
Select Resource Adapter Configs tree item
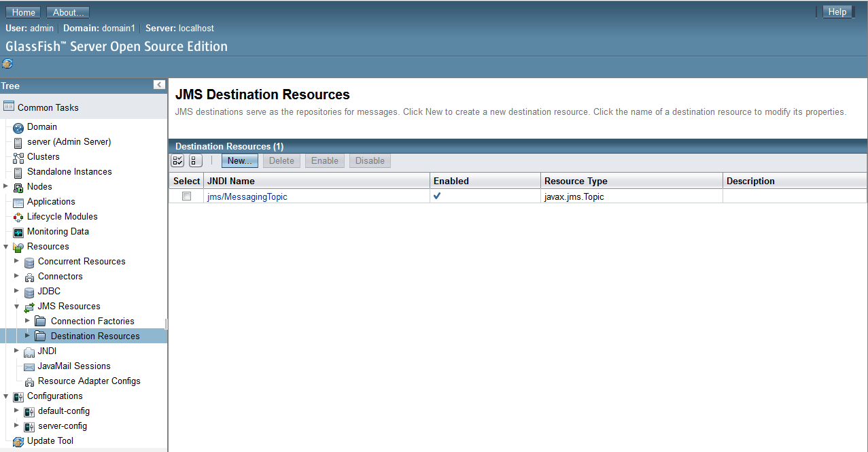89,381
